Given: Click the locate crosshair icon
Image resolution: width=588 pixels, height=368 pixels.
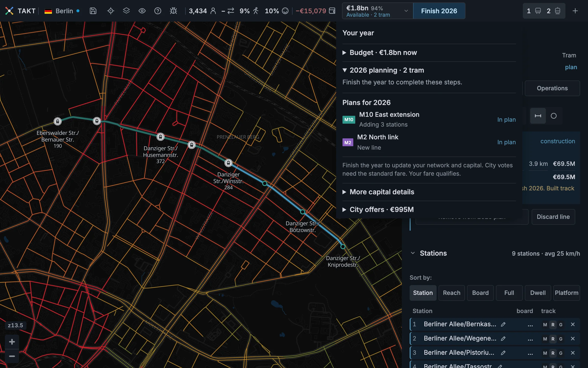Looking at the screenshot, I should point(111,11).
